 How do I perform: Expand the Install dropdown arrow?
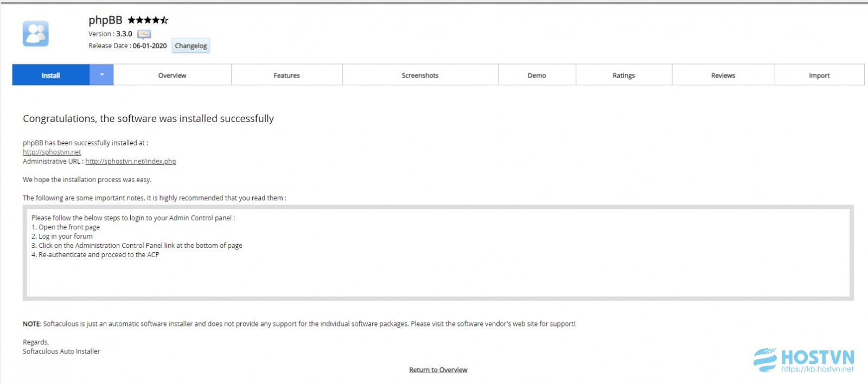101,75
